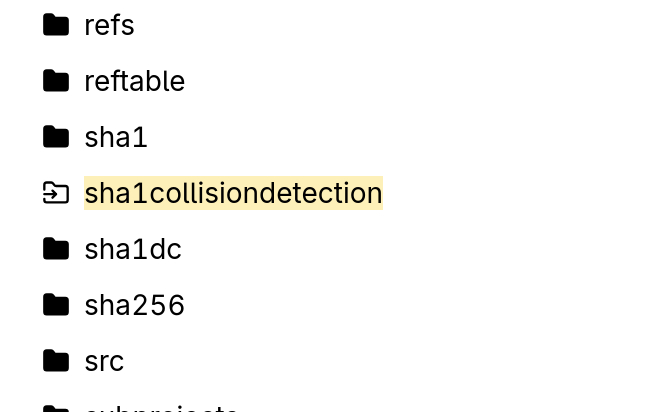
Task: Click the folder icon beside refs
Action: (x=56, y=25)
